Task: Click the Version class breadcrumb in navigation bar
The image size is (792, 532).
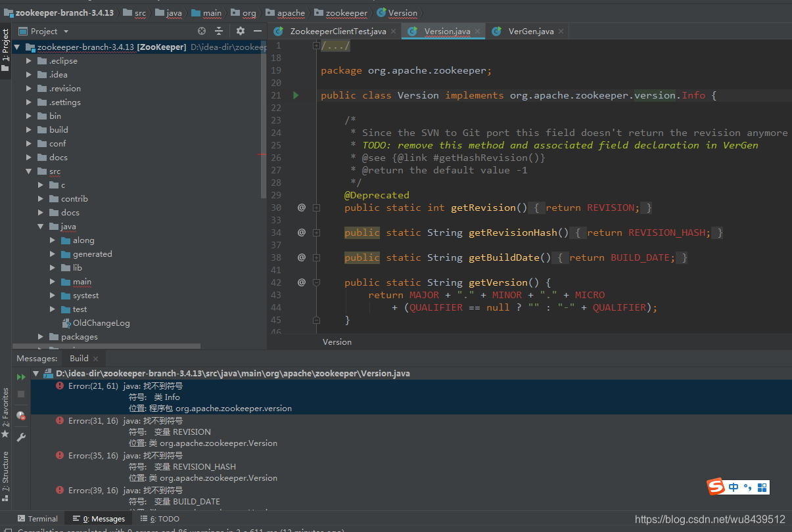Action: coord(397,12)
